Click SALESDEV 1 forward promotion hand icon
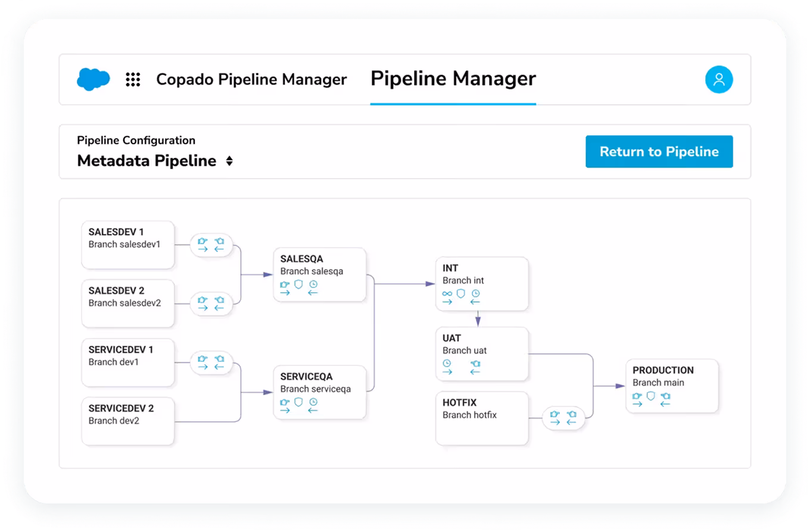The width and height of the screenshot is (810, 532). 203,241
